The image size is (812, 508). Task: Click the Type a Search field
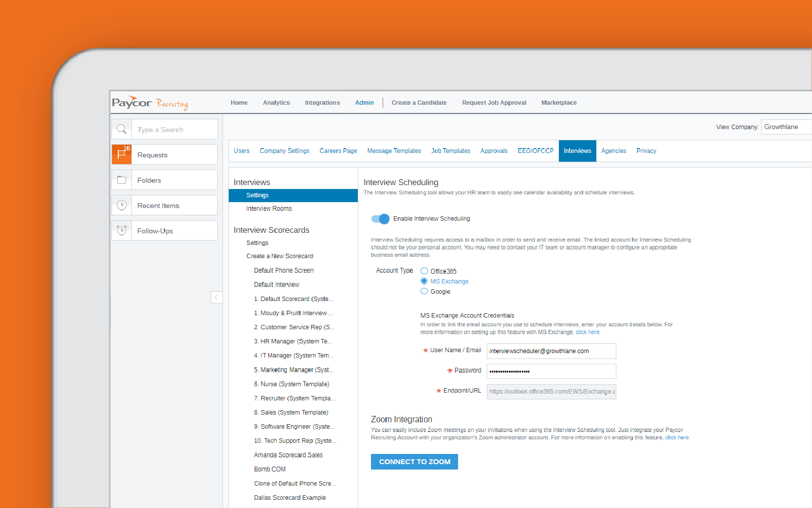(174, 129)
